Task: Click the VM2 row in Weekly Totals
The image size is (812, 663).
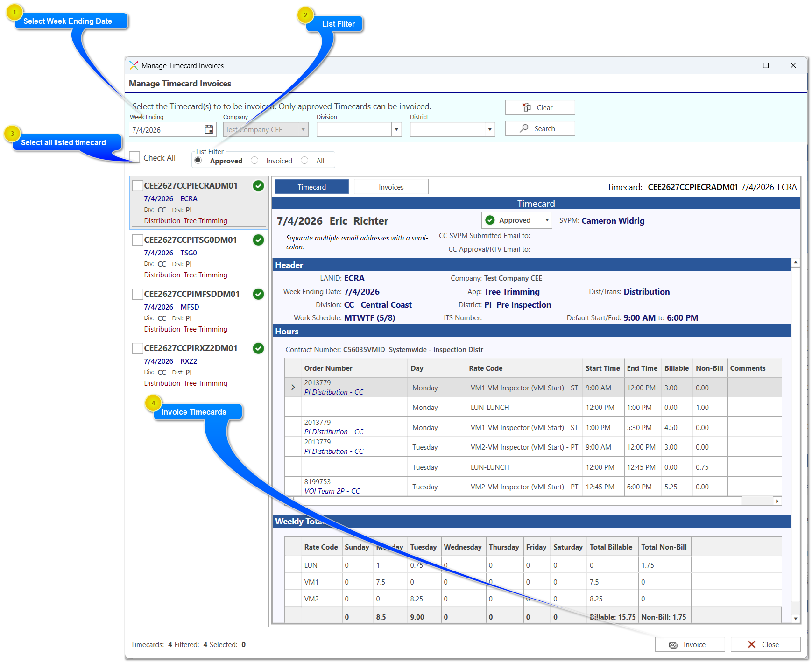Action: 533,599
